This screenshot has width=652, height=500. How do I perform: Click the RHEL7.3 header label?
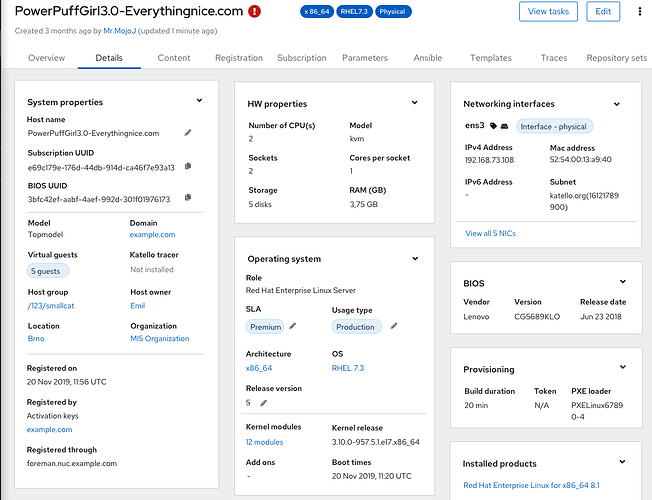click(354, 12)
